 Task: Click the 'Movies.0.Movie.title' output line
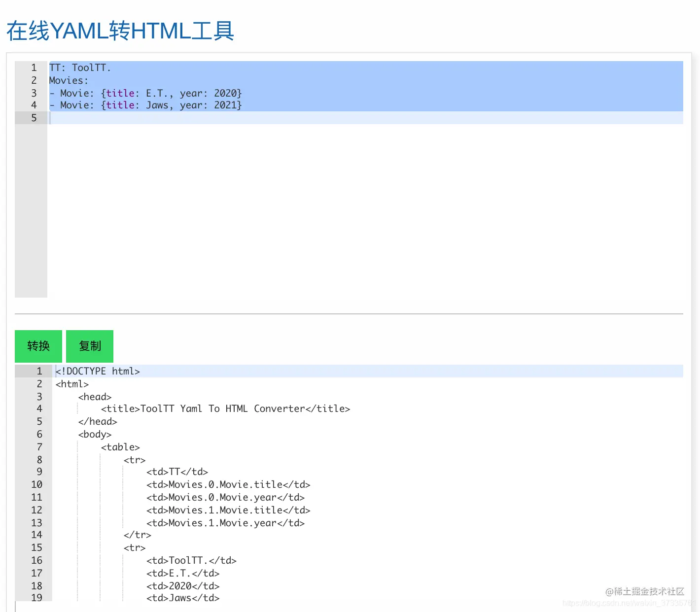point(228,484)
